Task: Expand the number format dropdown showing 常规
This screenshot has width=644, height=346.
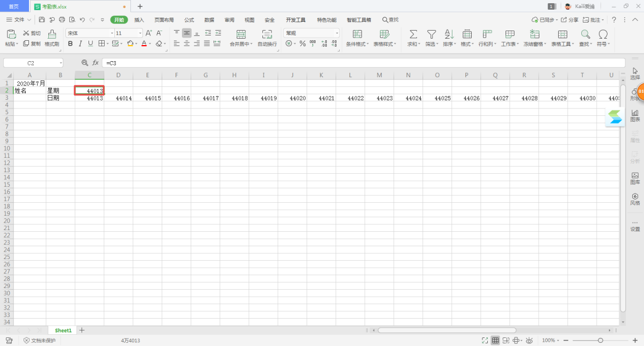Action: pyautogui.click(x=311, y=33)
